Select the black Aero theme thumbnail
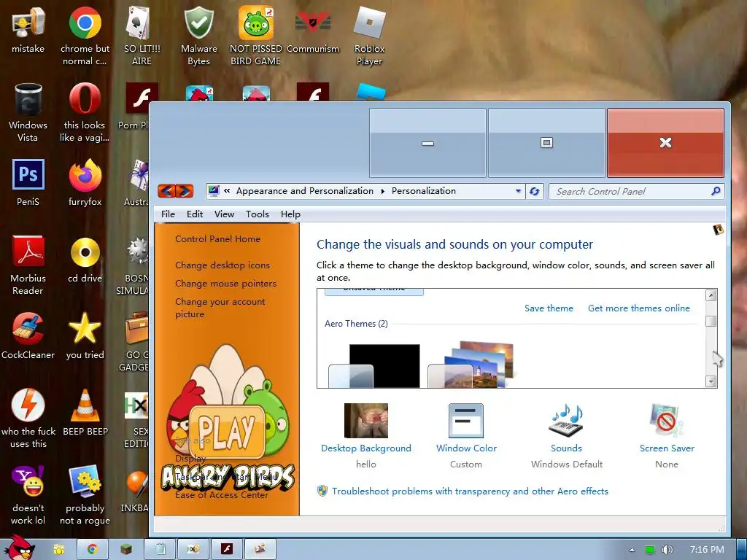This screenshot has width=747, height=560. [x=374, y=365]
